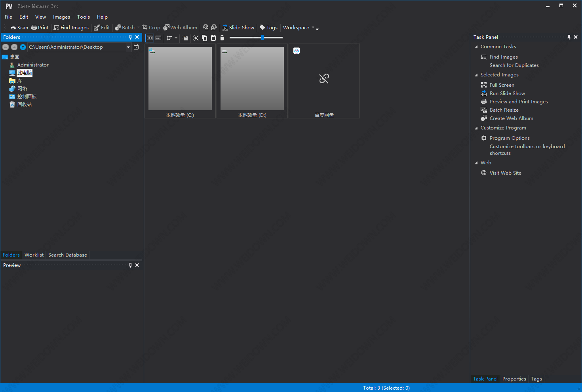Collapse the Common Tasks section
Screen dimensions: 582x392
[x=476, y=47]
